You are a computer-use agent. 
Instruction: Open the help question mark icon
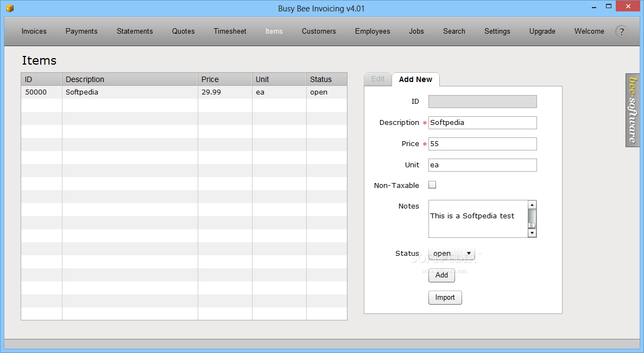[621, 31]
